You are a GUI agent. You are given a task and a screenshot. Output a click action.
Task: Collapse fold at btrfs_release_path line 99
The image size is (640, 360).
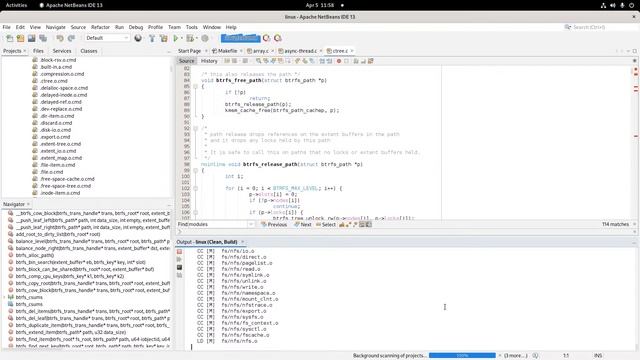(196, 171)
